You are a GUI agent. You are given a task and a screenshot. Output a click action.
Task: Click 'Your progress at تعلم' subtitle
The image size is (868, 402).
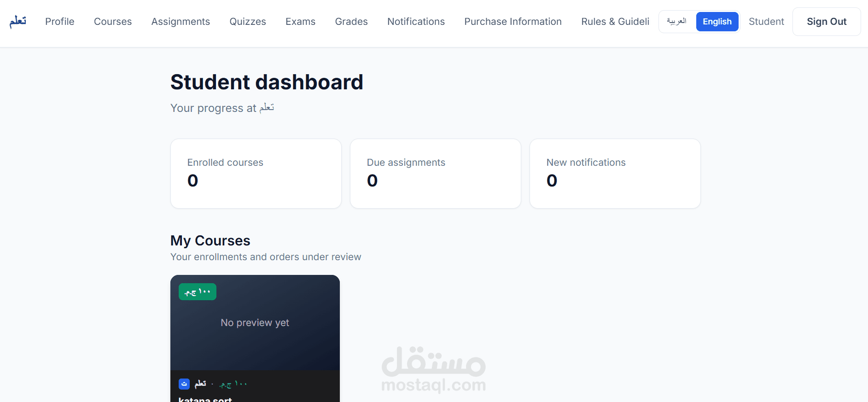[x=222, y=108]
